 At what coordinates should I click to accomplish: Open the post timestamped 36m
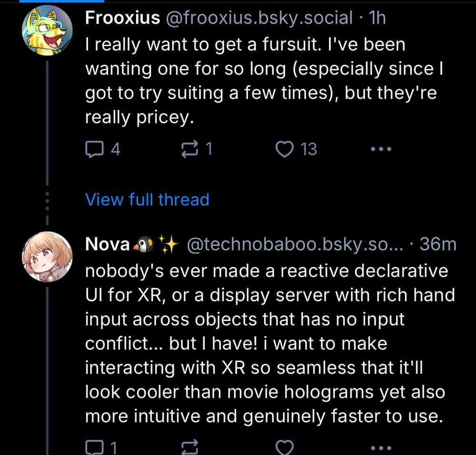(x=438, y=245)
